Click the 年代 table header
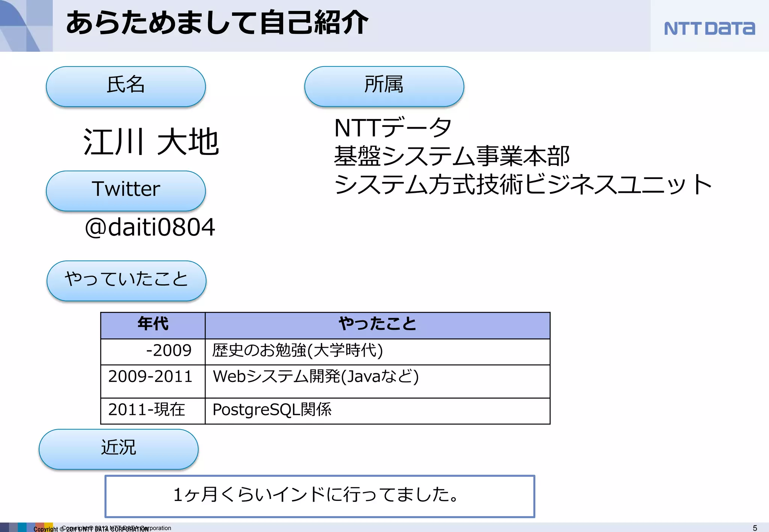The height and width of the screenshot is (532, 769). 153,325
